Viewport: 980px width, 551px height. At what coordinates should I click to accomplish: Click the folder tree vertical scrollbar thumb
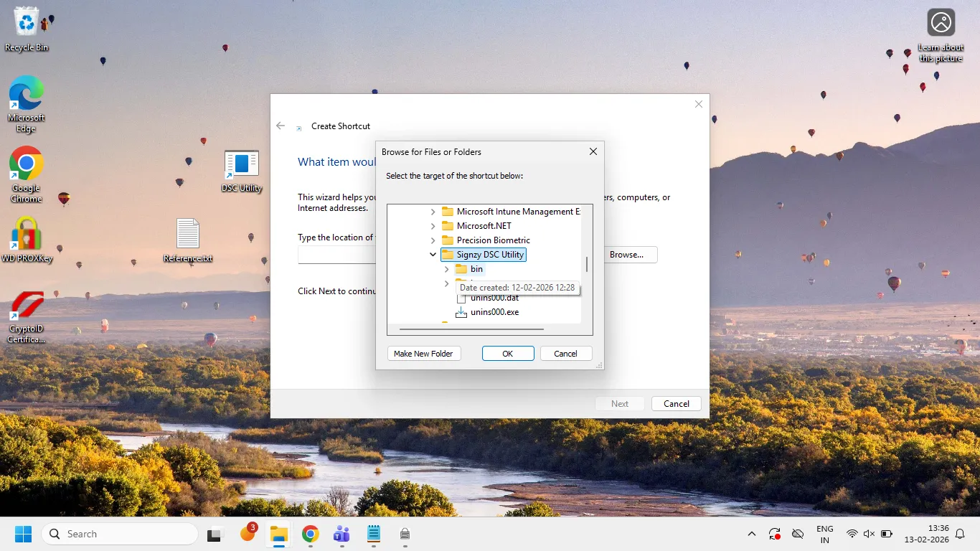click(587, 265)
